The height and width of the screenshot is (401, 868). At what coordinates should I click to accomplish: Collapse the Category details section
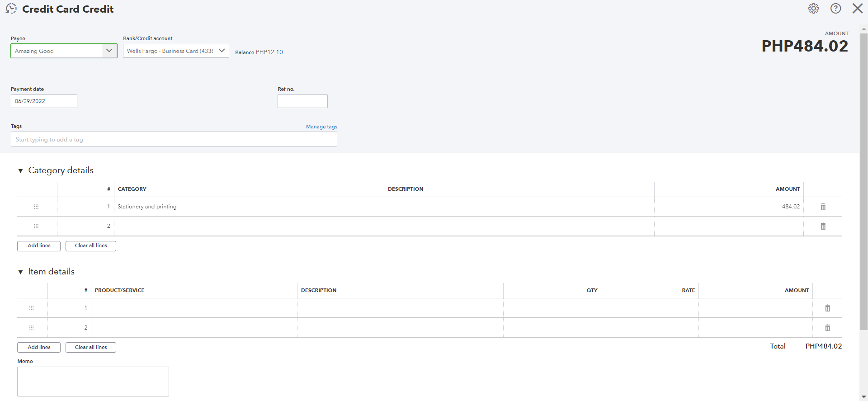point(20,171)
